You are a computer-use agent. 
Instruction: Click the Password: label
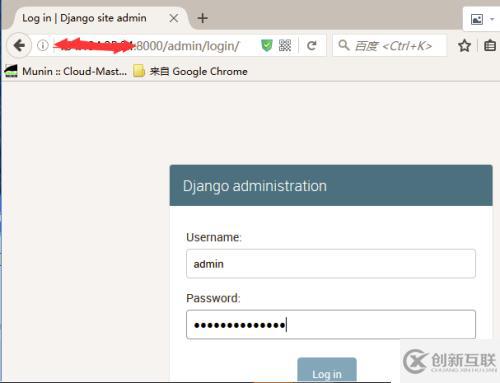click(x=213, y=298)
